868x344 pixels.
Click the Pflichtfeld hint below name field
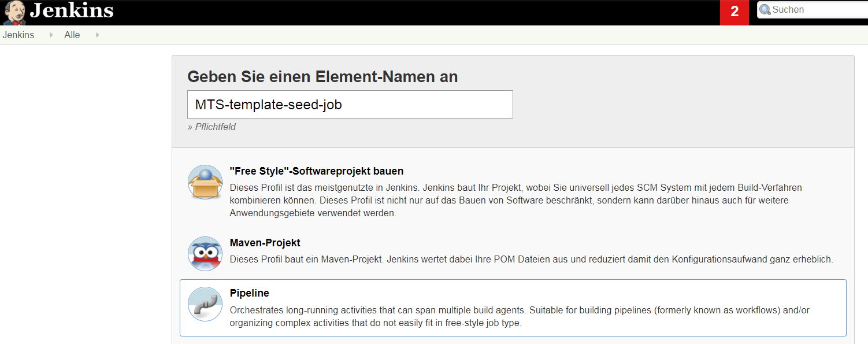pyautogui.click(x=212, y=127)
